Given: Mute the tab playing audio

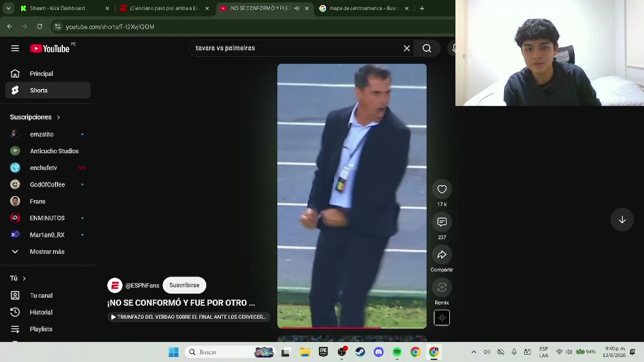Looking at the screenshot, I should click(x=296, y=9).
